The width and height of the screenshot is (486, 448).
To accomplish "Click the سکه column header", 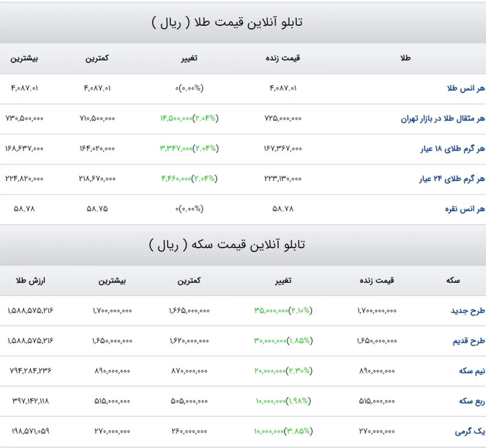I will [x=453, y=280].
